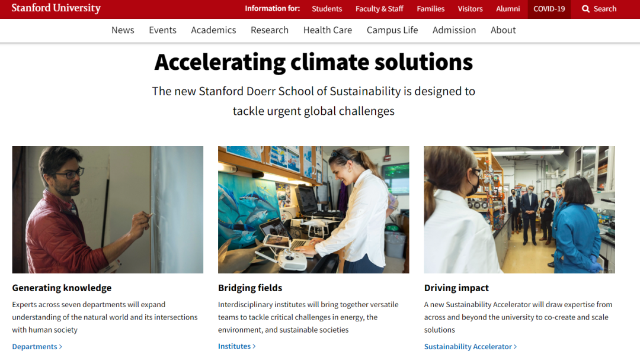
Task: Open the Sustainability Accelerator link
Action: 470,347
